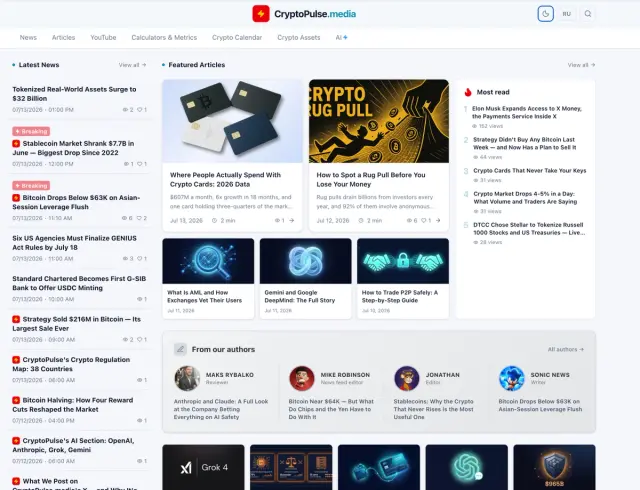Click heart icon on Strategy Sold $216M news

(139, 340)
